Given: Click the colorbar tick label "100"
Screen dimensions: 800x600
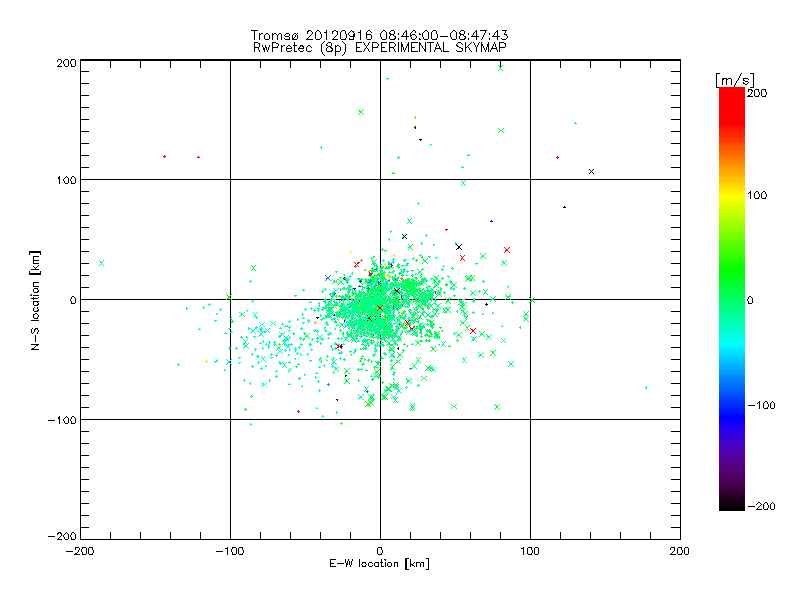Looking at the screenshot, I should pos(757,195).
